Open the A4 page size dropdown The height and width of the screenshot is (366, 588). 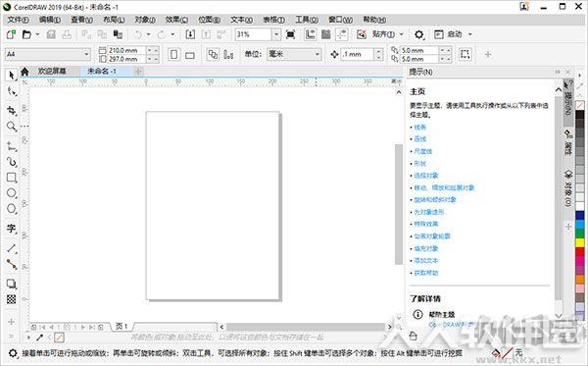(86, 54)
